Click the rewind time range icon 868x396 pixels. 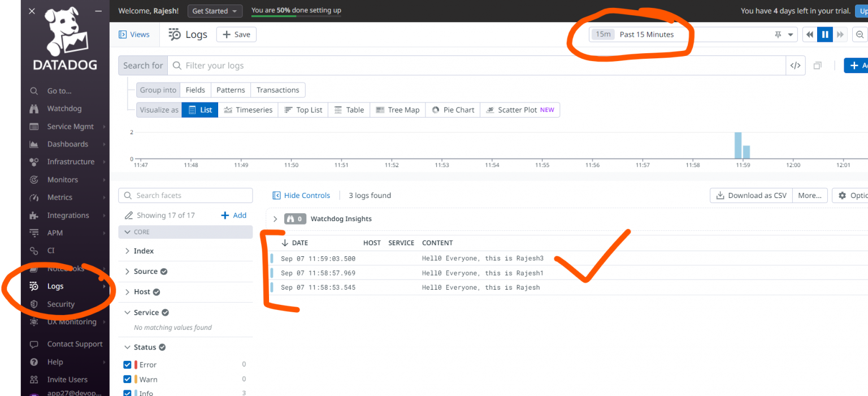click(x=810, y=35)
